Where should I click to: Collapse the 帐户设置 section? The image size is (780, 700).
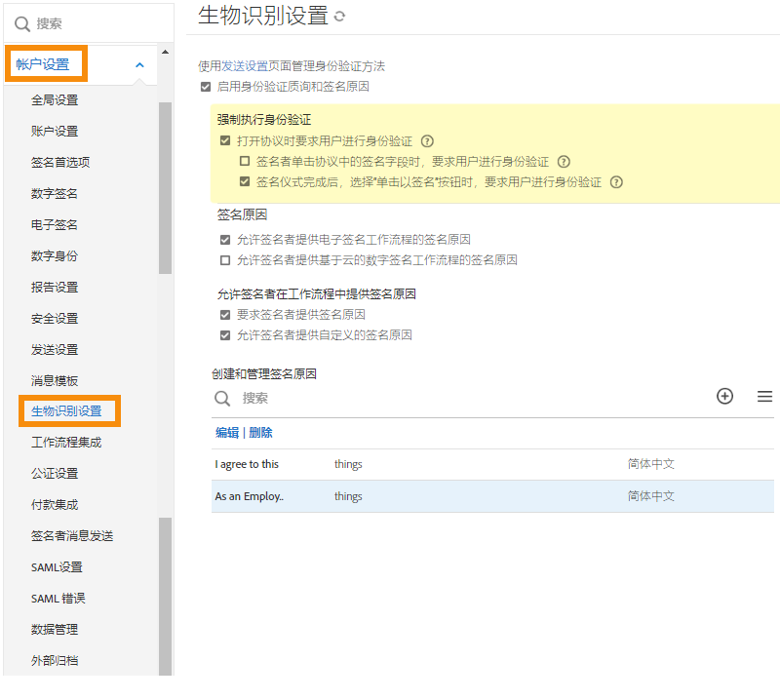pyautogui.click(x=138, y=66)
